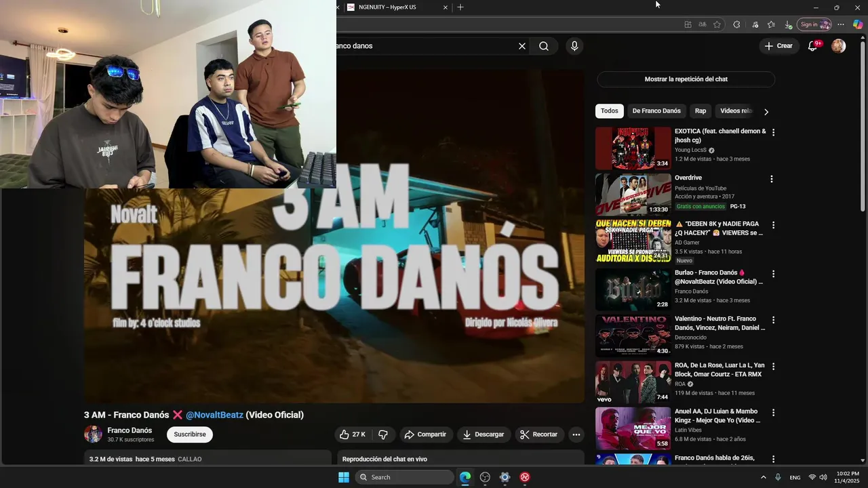This screenshot has height=488, width=868.
Task: Click the Crear button
Action: pyautogui.click(x=778, y=46)
